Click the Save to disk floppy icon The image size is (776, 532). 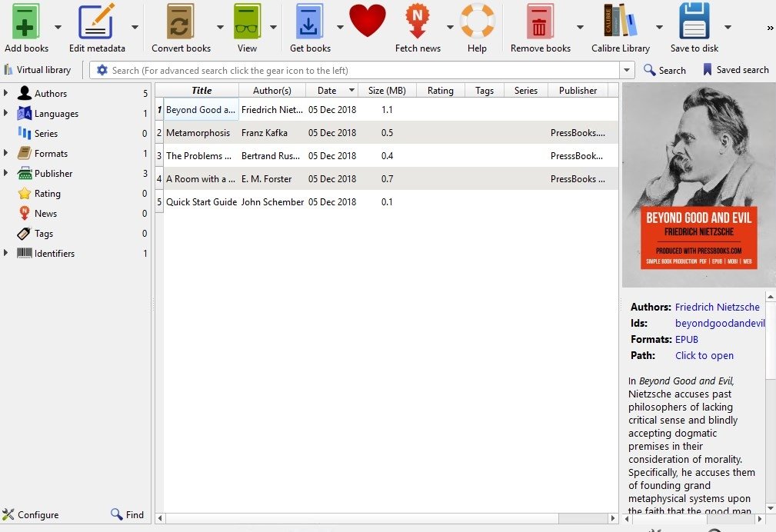point(694,22)
